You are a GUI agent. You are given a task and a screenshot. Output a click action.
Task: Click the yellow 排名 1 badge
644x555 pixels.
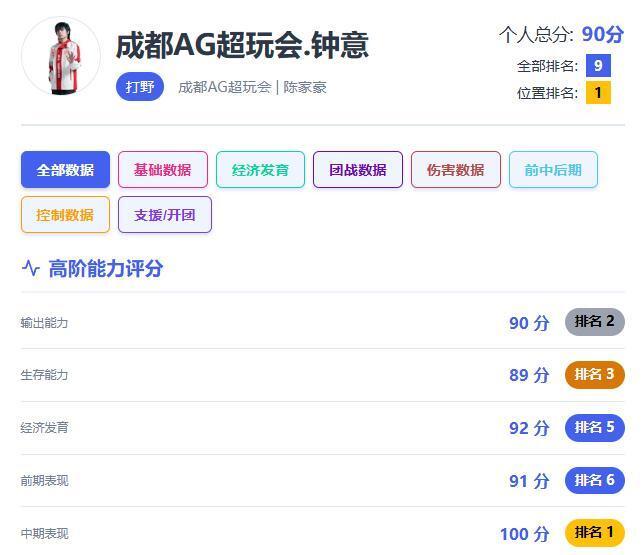tap(594, 533)
